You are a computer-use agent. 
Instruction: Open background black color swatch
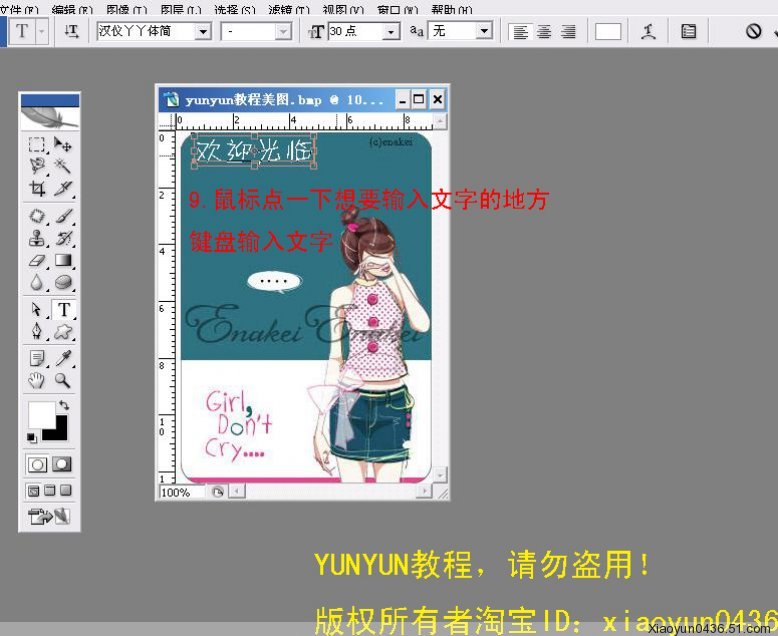tap(60, 433)
